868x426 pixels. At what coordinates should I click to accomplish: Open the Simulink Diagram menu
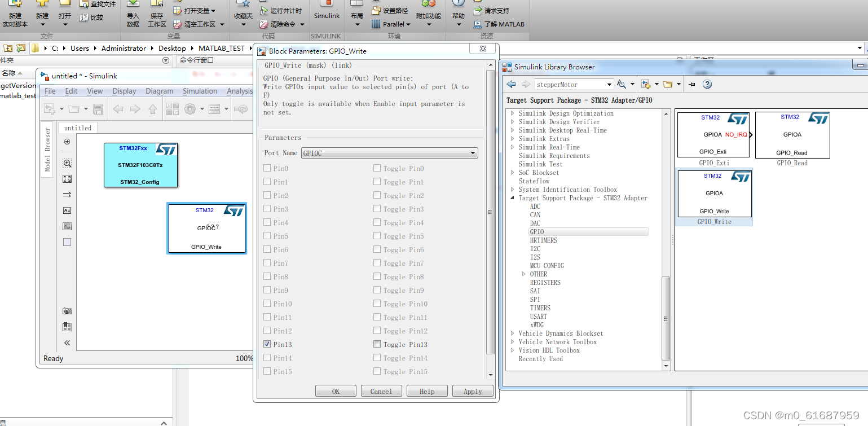(x=160, y=91)
